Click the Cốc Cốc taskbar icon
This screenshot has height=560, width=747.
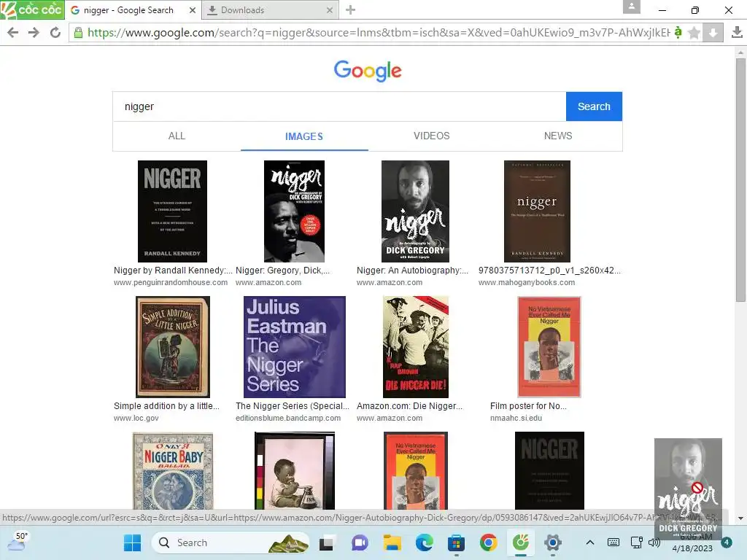(521, 542)
